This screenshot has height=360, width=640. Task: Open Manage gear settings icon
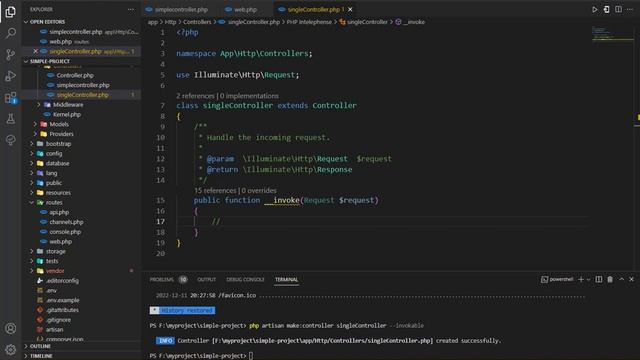coord(11,349)
